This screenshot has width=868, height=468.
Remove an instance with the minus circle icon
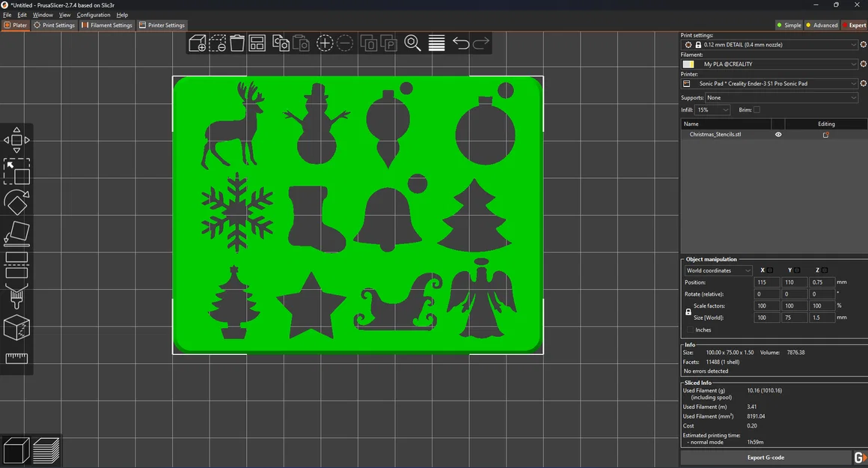point(344,43)
